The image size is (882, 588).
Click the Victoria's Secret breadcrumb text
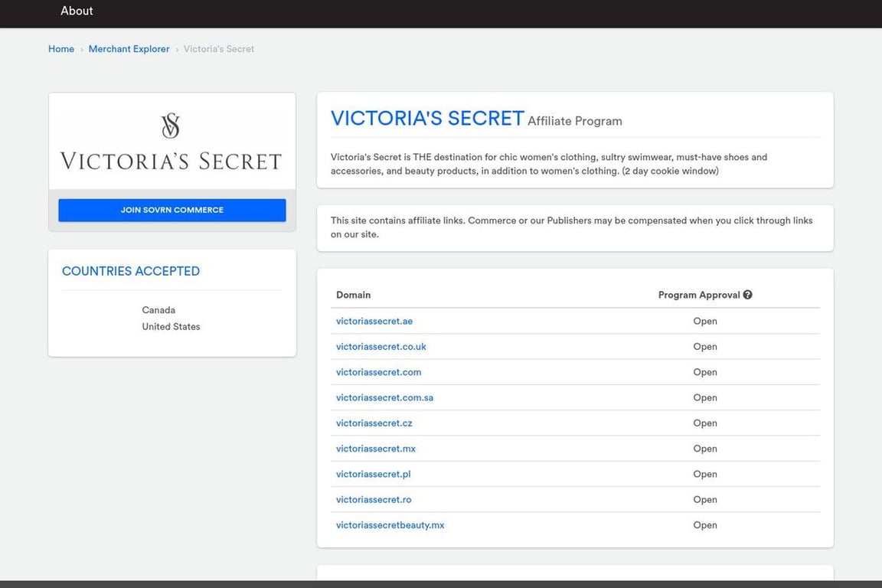(x=219, y=49)
